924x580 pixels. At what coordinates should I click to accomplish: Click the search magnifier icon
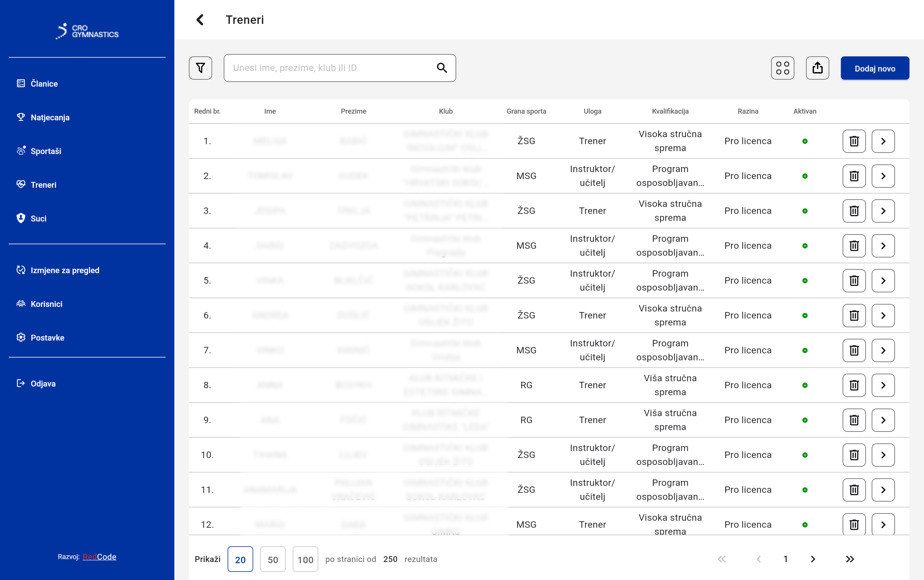pyautogui.click(x=442, y=68)
